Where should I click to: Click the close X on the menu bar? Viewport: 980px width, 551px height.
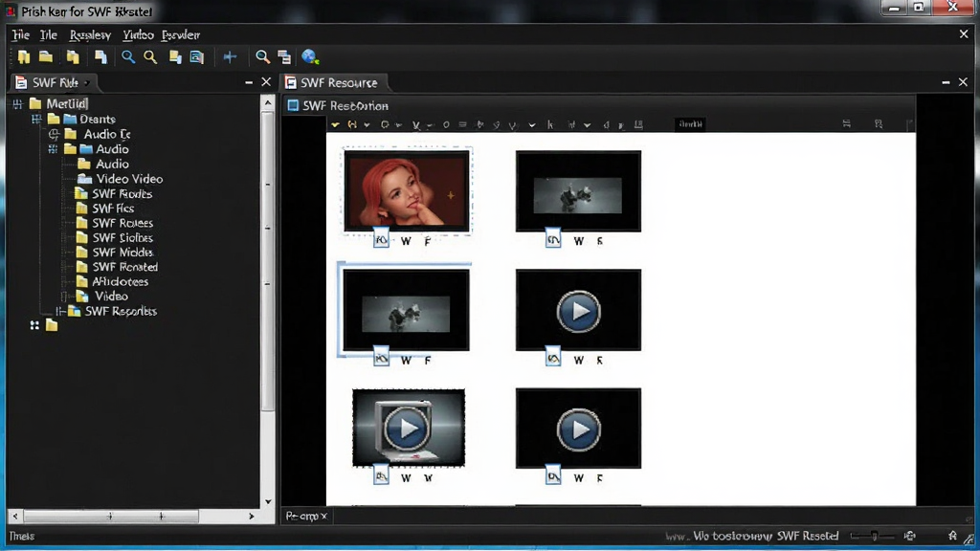[x=964, y=34]
